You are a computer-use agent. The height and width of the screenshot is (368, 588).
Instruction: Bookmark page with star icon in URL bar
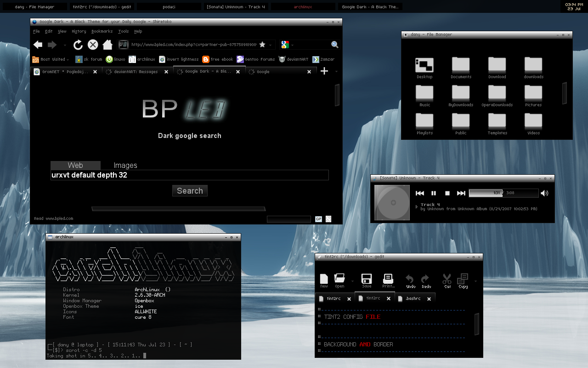pos(262,45)
